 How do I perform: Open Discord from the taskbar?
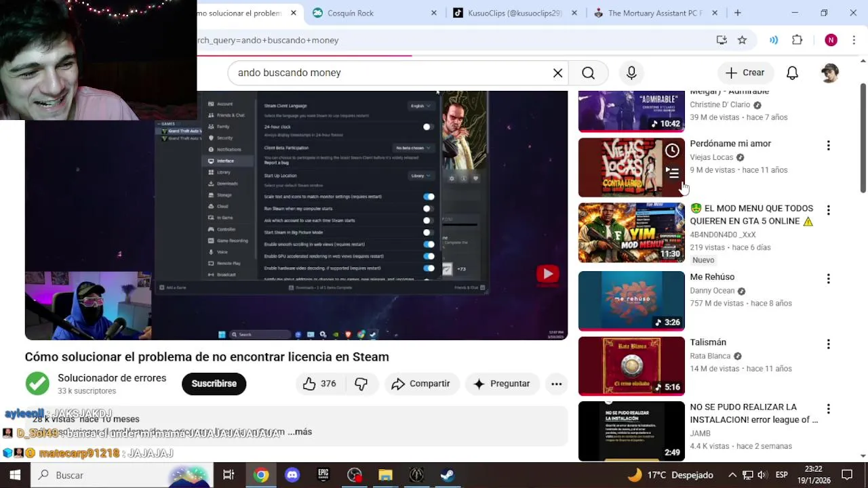point(292,475)
